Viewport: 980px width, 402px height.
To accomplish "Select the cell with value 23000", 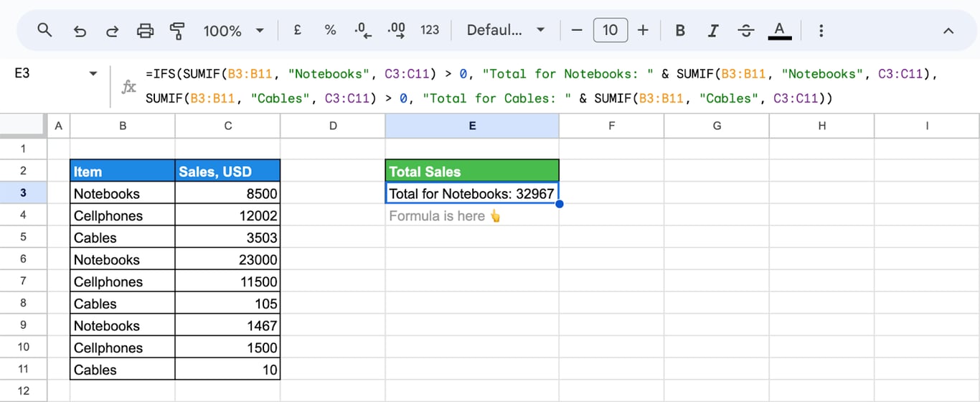I will [x=227, y=260].
